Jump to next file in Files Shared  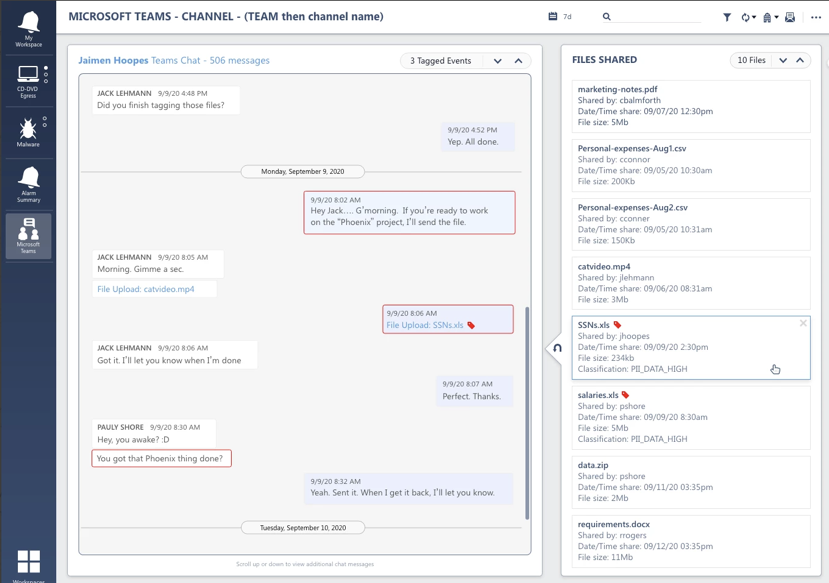pos(783,60)
